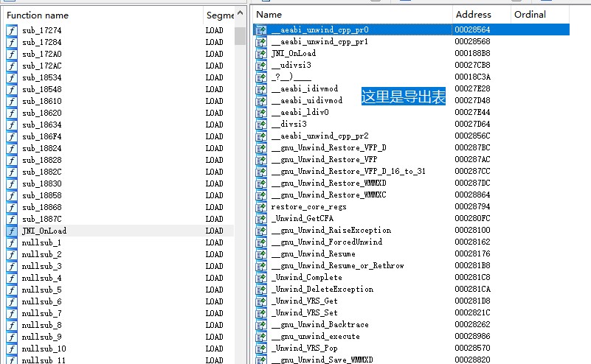Image resolution: width=591 pixels, height=364 pixels.
Task: Sort functions by Segment column header
Action: [x=218, y=15]
